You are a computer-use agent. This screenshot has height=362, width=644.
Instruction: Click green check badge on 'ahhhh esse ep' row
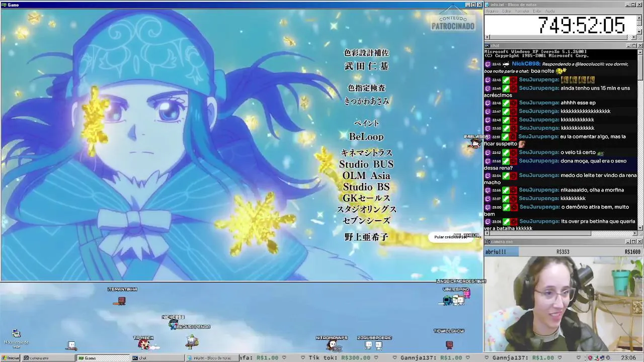pyautogui.click(x=506, y=103)
